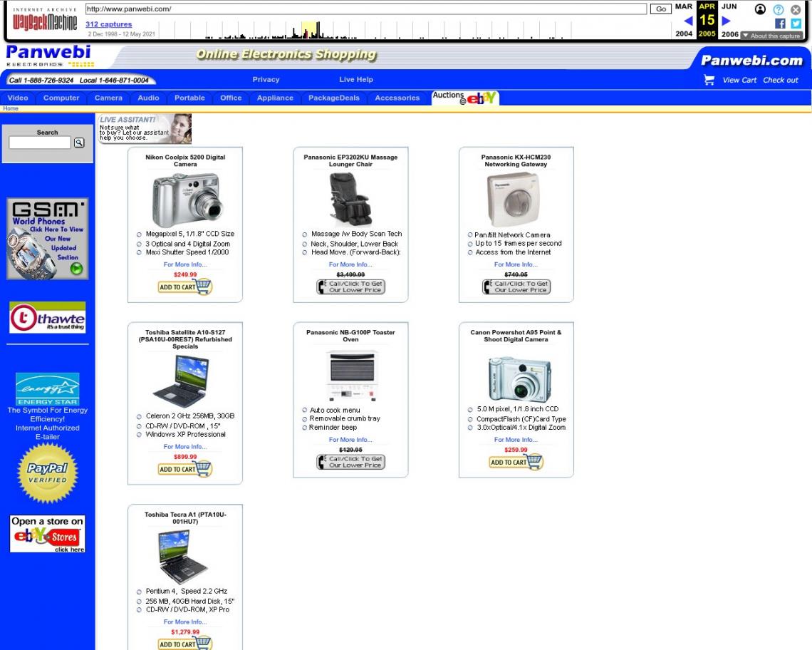Click the Privacy link
This screenshot has width=812, height=650.
(x=266, y=79)
